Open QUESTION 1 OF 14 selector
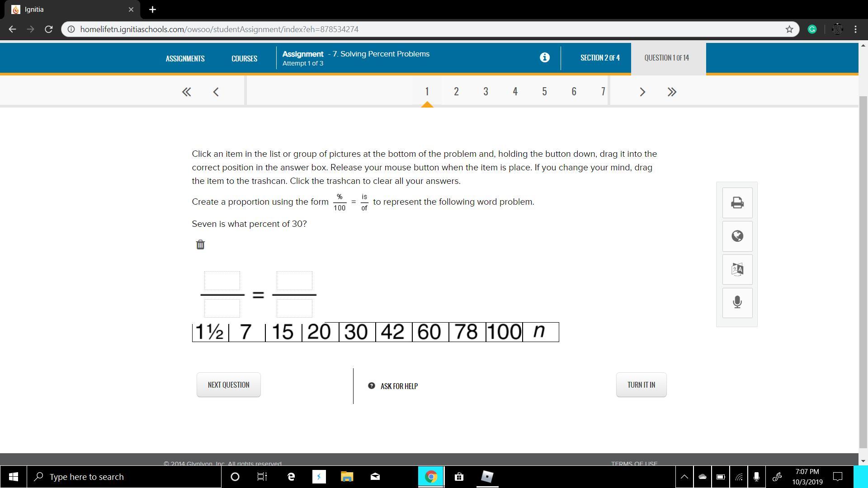 (666, 58)
